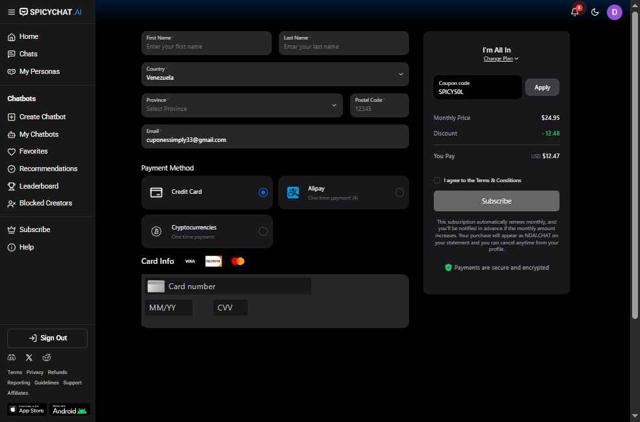The image size is (640, 422).
Task: Go to Home in sidebar
Action: point(23,37)
